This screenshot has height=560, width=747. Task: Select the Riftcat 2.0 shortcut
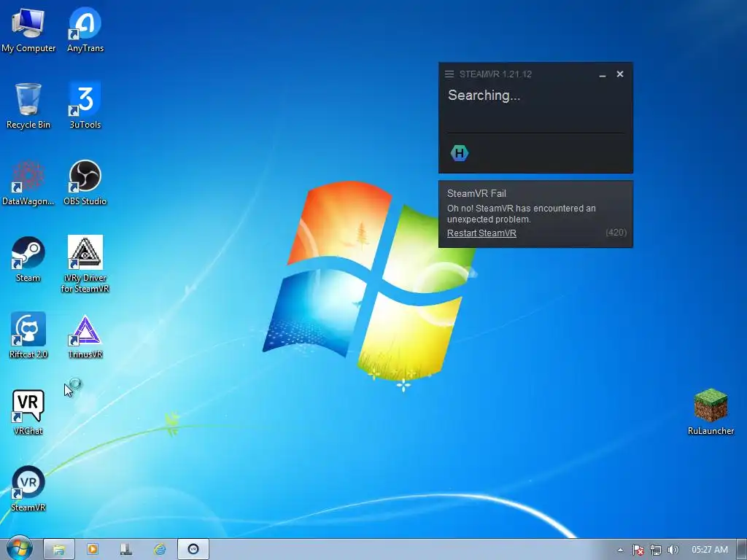(28, 335)
